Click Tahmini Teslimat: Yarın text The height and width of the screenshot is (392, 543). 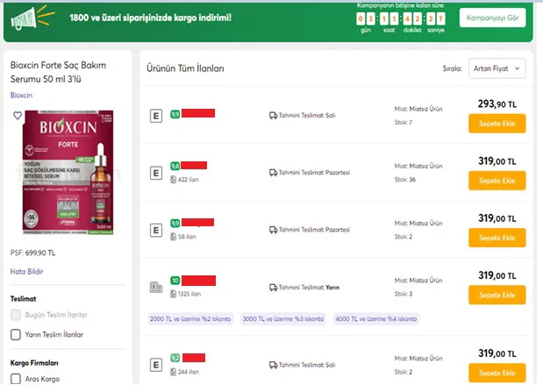(x=309, y=287)
